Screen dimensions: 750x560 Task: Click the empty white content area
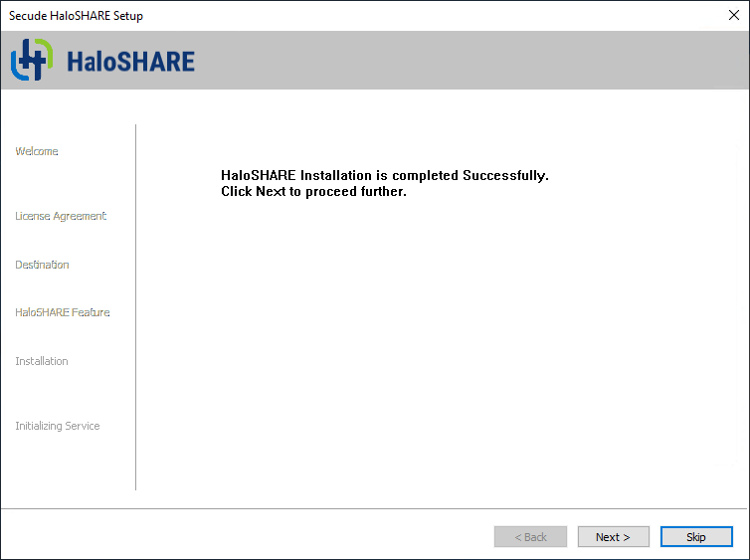438,348
